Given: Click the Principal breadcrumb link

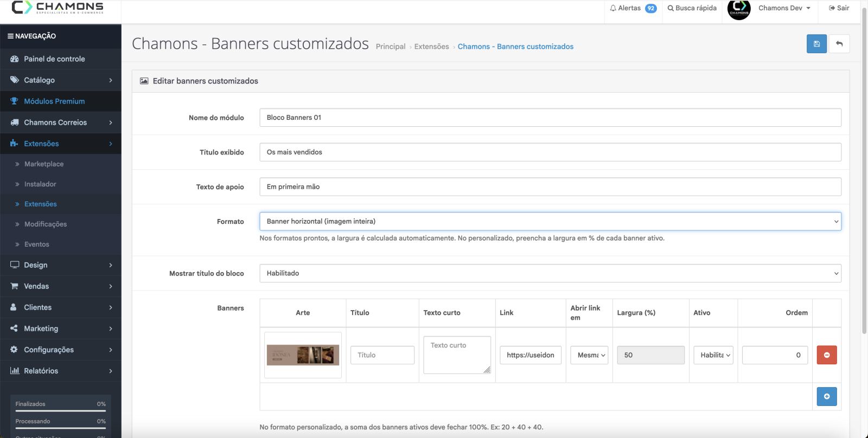Looking at the screenshot, I should tap(391, 47).
